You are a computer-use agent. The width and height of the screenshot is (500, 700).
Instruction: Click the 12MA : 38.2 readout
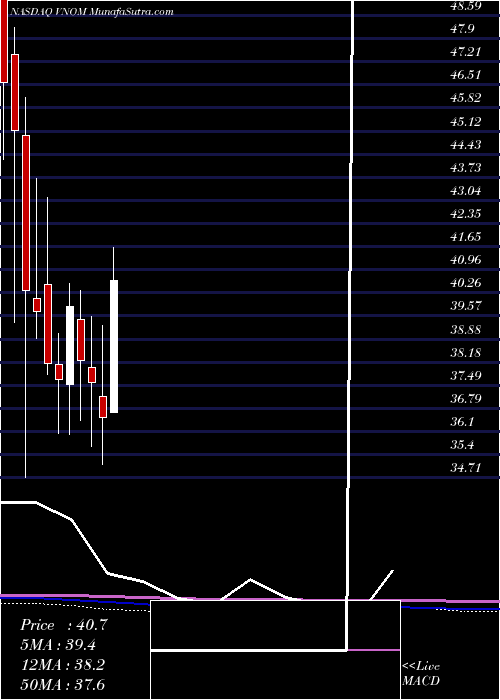coord(62,665)
